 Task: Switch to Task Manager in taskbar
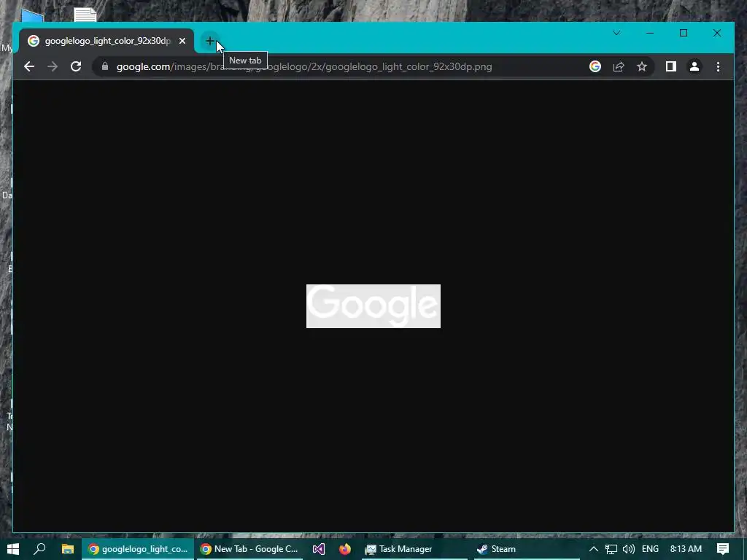click(x=414, y=549)
